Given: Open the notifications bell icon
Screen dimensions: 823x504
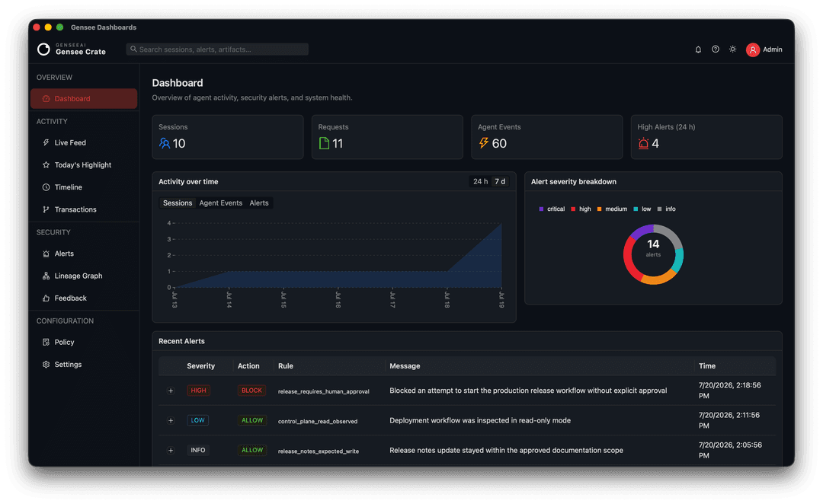Looking at the screenshot, I should pyautogui.click(x=698, y=49).
